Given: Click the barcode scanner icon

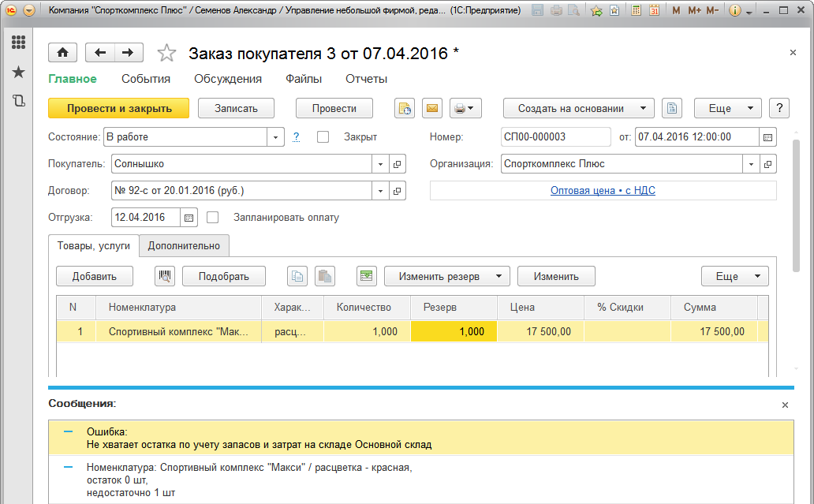Looking at the screenshot, I should [x=165, y=276].
